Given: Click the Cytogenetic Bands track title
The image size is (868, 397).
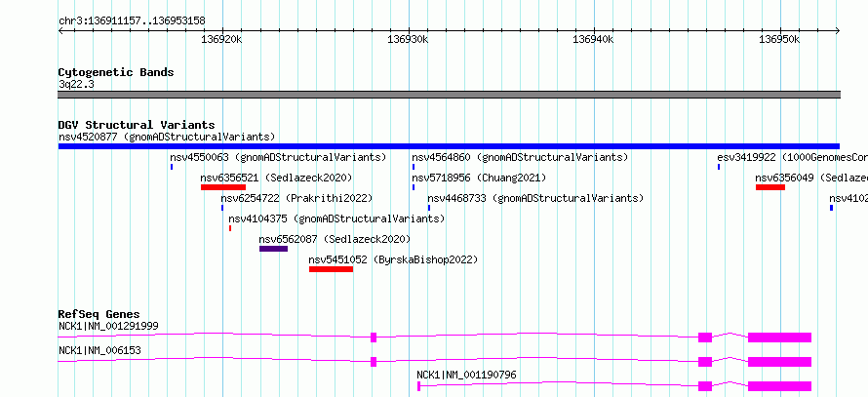Looking at the screenshot, I should 116,72.
